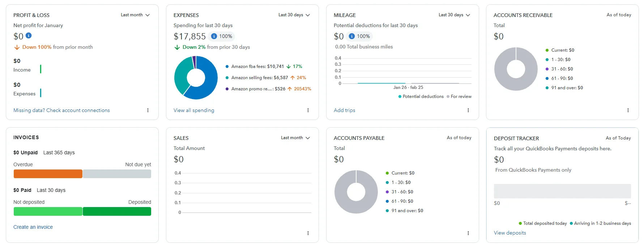
Task: Open the Expenses card's kebab menu
Action: coord(308,110)
